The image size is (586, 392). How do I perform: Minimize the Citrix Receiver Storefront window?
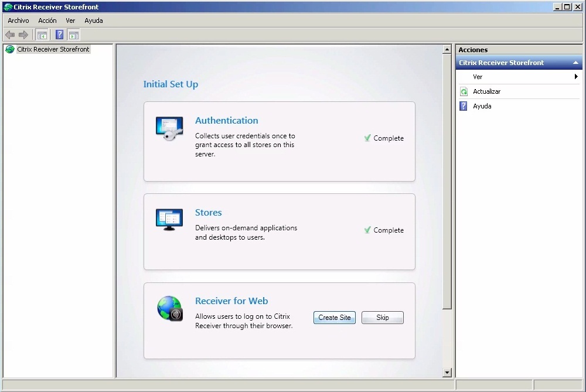(x=557, y=6)
